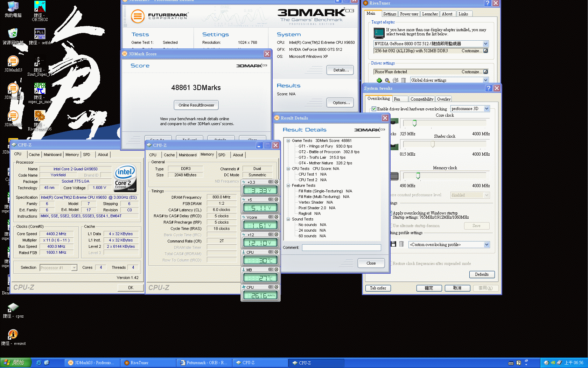Click the Tab order button in RivaTuner
Image resolution: width=588 pixels, height=368 pixels.
coord(378,288)
